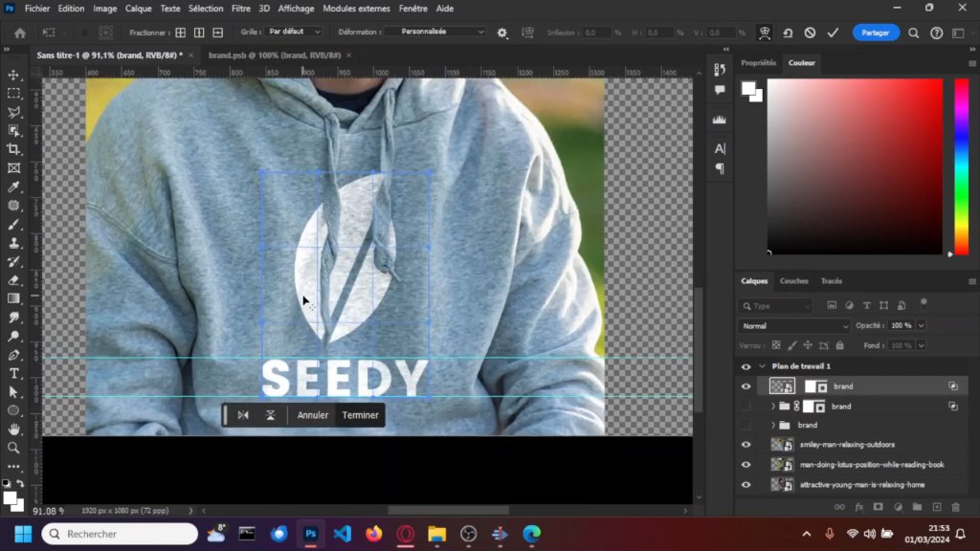Image resolution: width=980 pixels, height=551 pixels.
Task: Toggle lock all padlock for layer
Action: coord(840,345)
